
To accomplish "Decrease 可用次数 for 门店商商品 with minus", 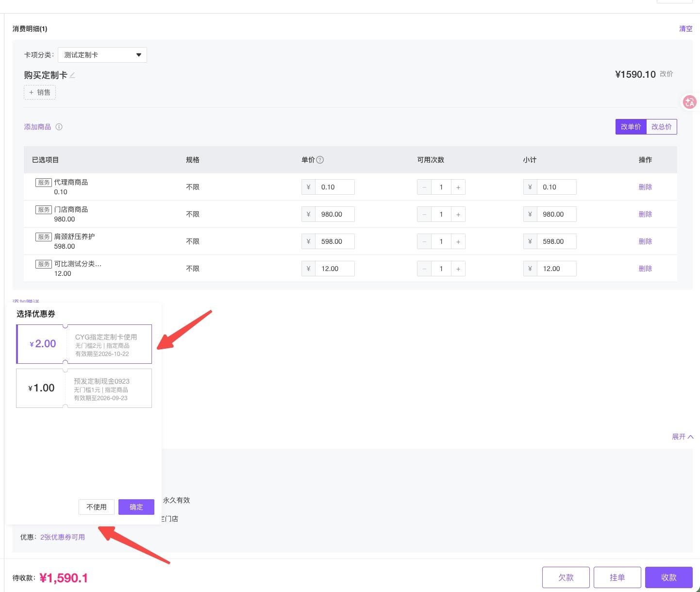I will (424, 214).
